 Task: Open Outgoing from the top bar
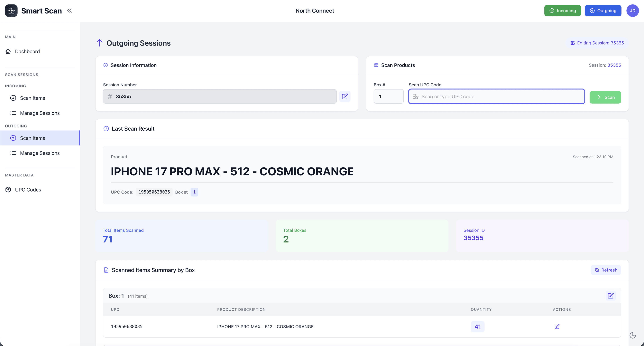603,11
